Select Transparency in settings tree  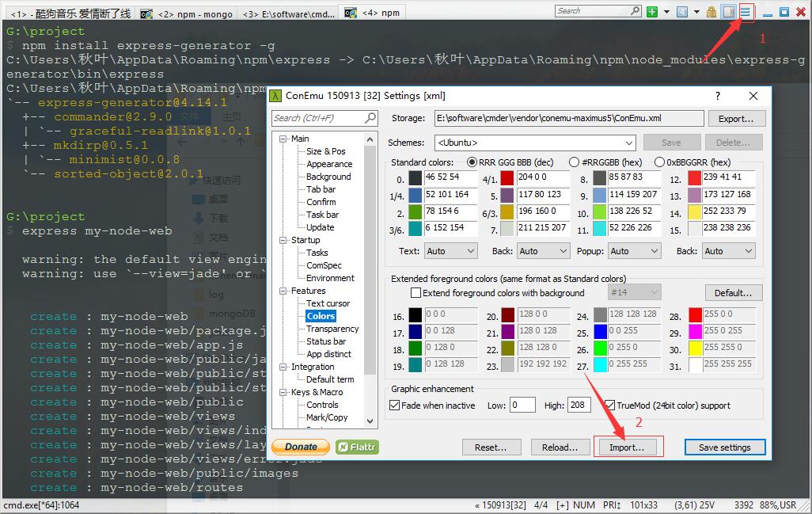click(332, 329)
